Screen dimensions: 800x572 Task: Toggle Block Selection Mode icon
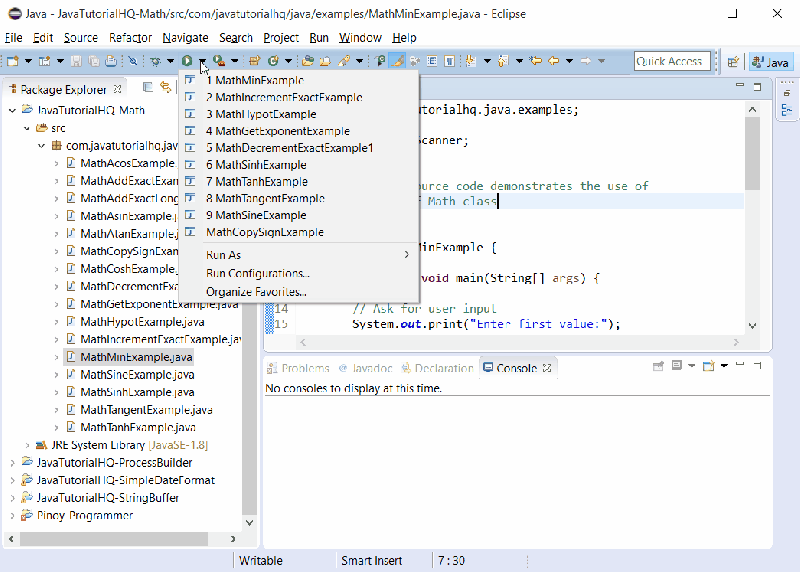432,61
